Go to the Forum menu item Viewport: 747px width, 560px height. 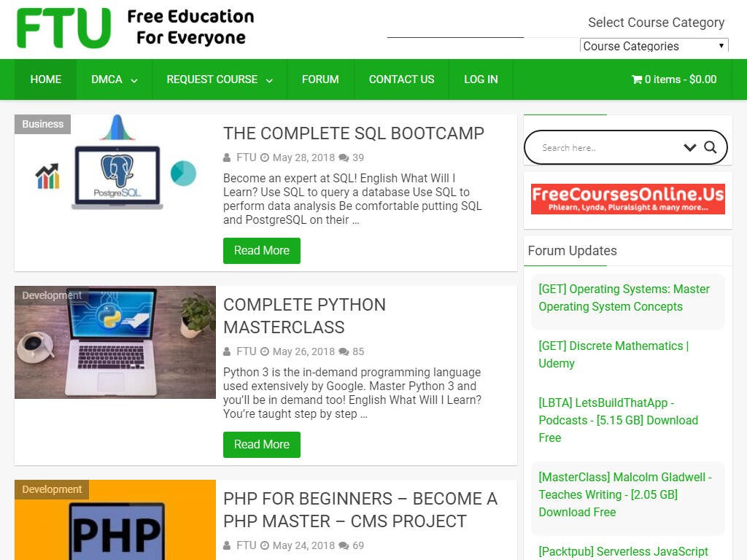[320, 79]
